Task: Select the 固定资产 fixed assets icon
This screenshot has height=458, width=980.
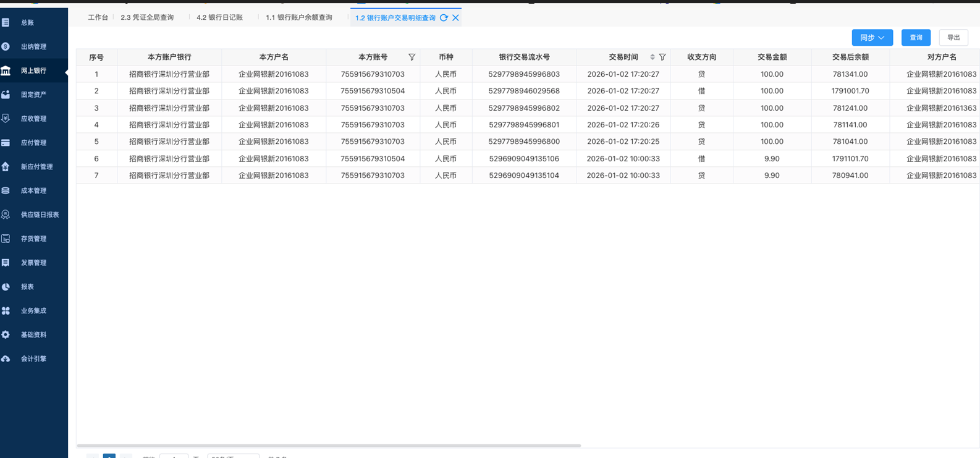Action: click(6, 95)
